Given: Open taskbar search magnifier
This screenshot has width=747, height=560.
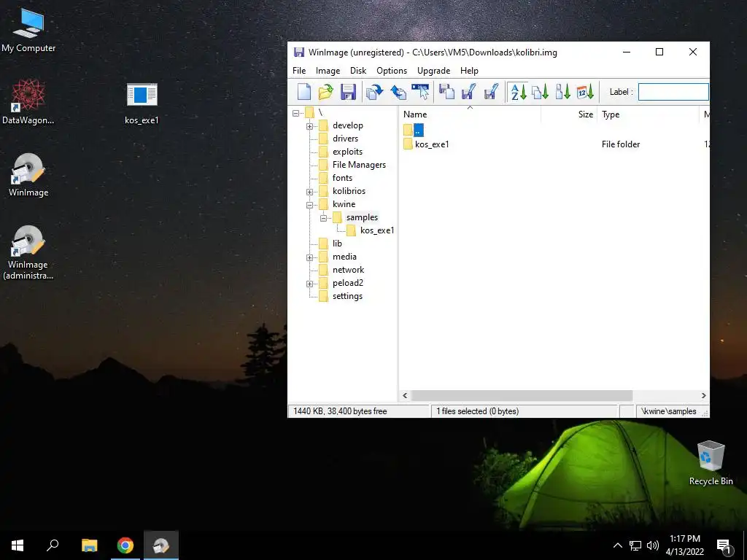Looking at the screenshot, I should pyautogui.click(x=53, y=545).
